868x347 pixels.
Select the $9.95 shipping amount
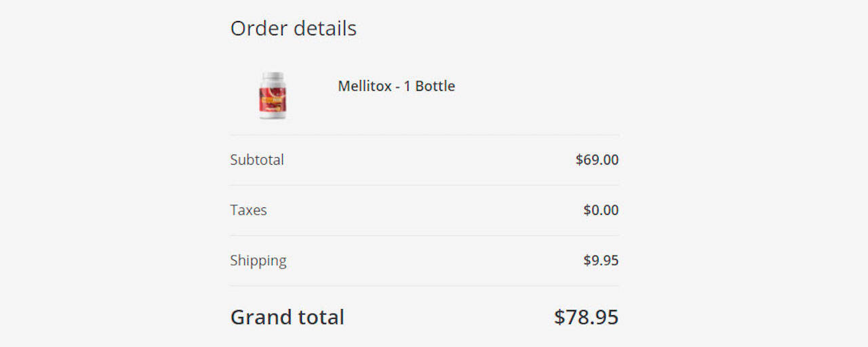coord(601,260)
